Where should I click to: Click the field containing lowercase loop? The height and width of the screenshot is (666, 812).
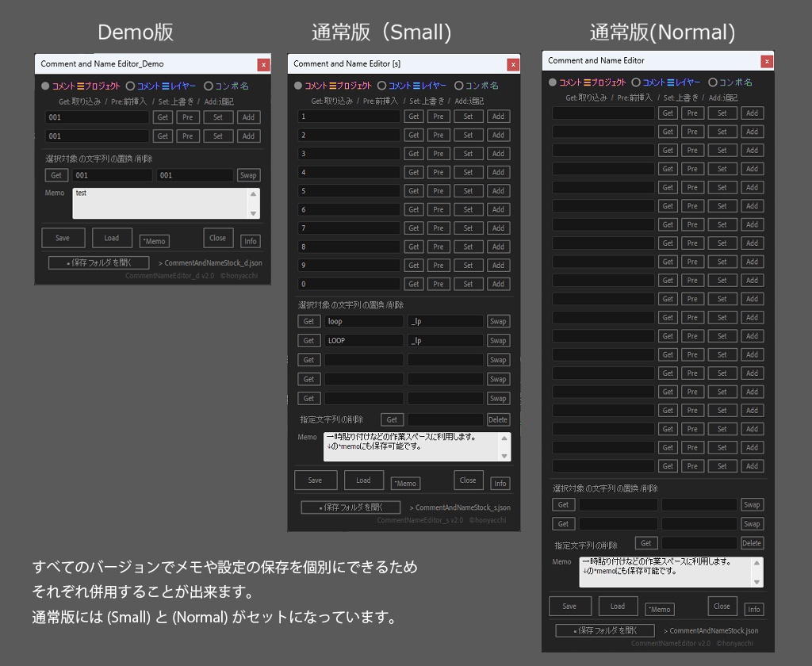(364, 322)
